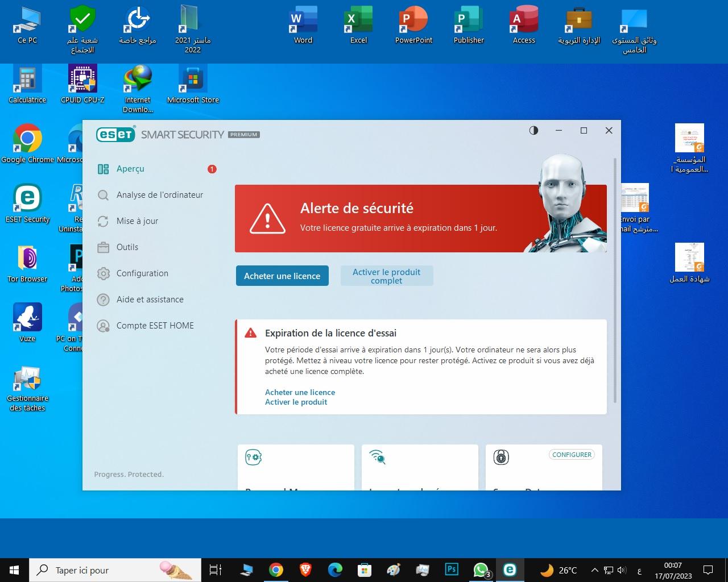
Task: Open Brave browser from the taskbar
Action: tap(305, 569)
